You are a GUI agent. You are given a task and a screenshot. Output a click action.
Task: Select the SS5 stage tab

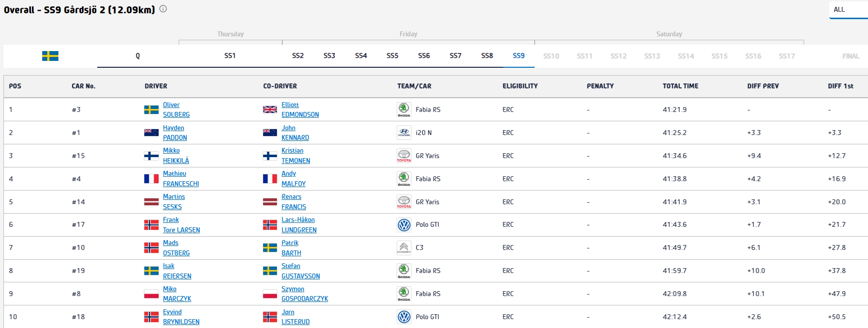coord(392,55)
